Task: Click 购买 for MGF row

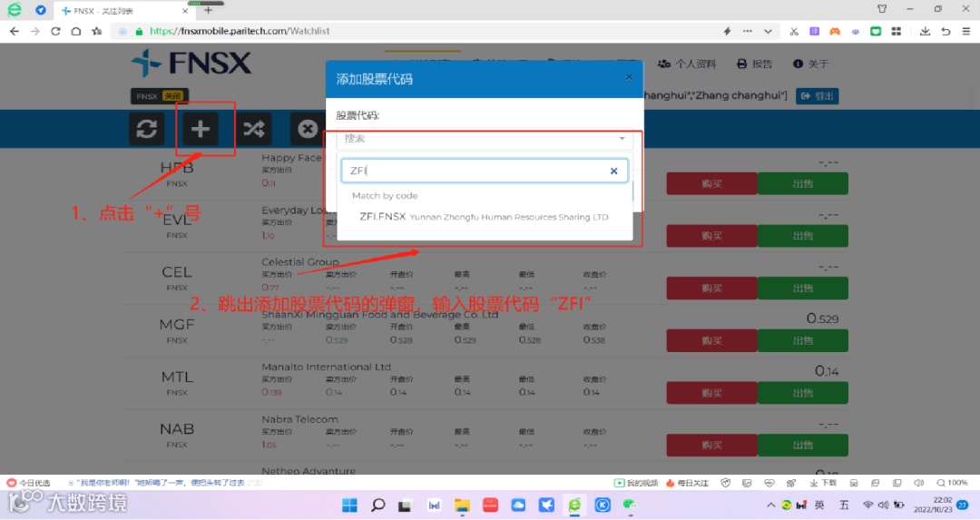Action: [x=712, y=340]
